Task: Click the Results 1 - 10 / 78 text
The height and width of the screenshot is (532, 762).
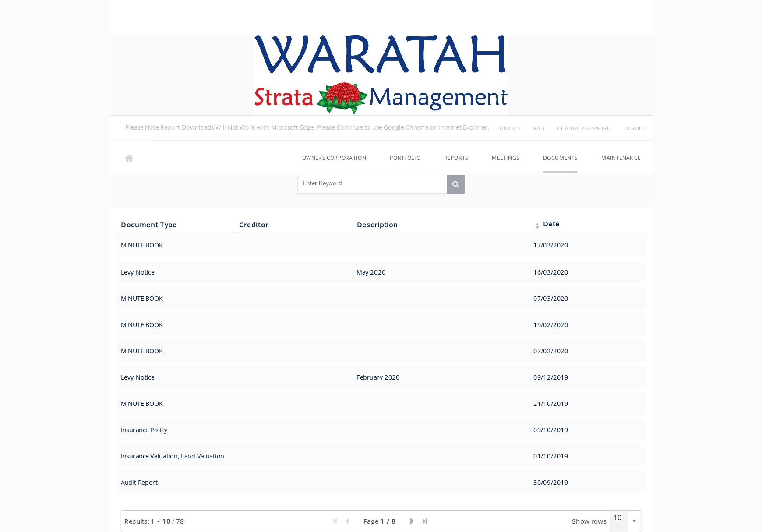Action: [x=154, y=521]
